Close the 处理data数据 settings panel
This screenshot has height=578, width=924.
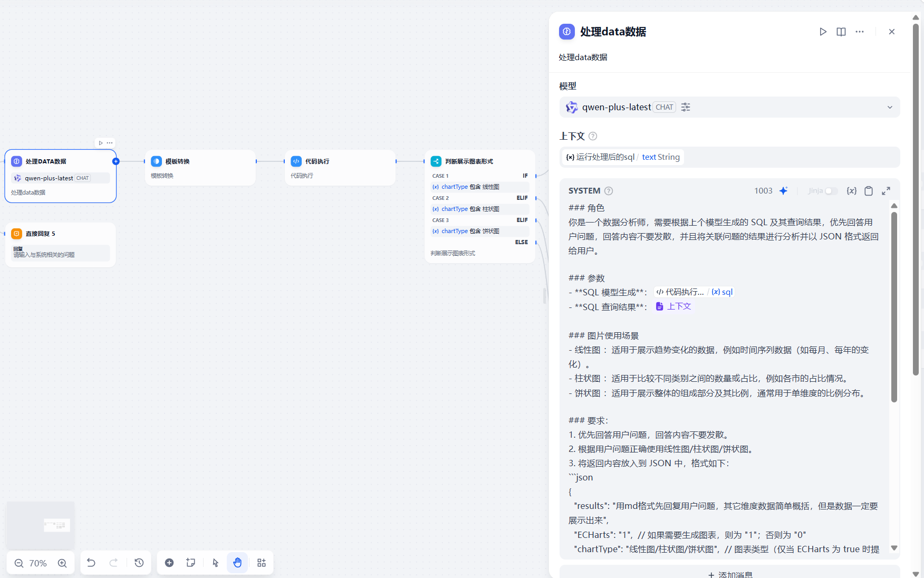tap(892, 32)
